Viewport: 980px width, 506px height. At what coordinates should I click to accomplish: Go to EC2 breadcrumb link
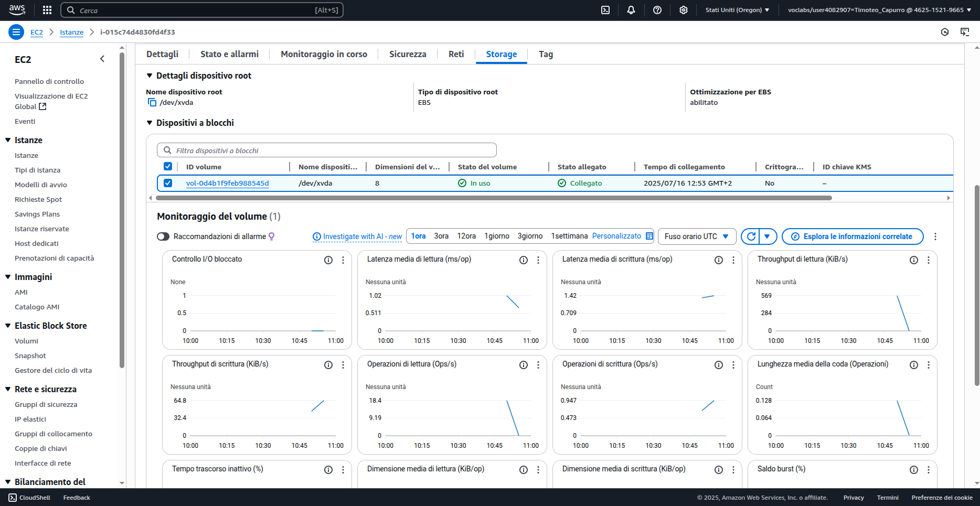tap(37, 32)
